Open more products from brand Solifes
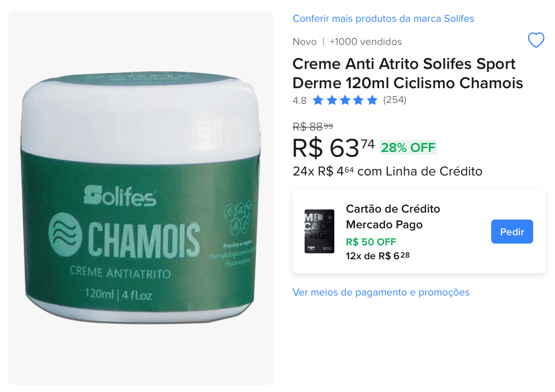555x392 pixels. [383, 18]
